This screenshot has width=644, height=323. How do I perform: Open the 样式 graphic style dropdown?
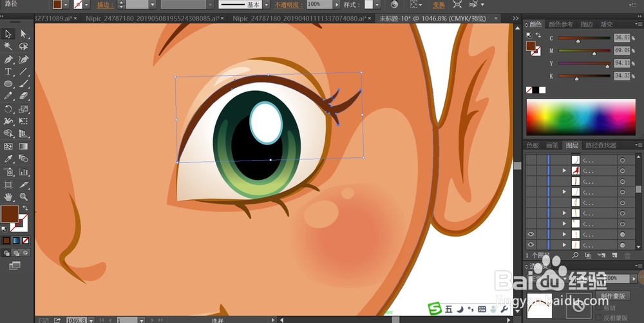point(377,5)
